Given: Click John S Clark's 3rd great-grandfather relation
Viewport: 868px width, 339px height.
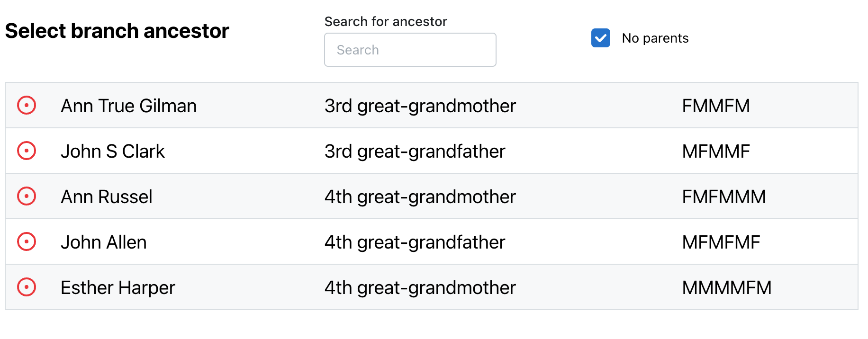Looking at the screenshot, I should [x=415, y=152].
